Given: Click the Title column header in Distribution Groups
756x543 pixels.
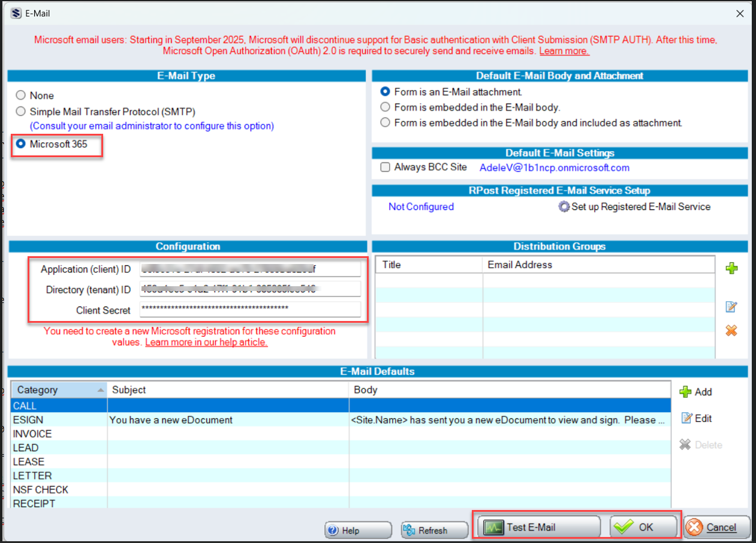Looking at the screenshot, I should [x=429, y=265].
